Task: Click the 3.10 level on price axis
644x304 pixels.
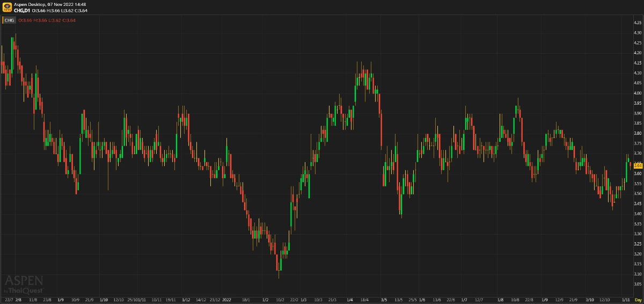Action: [638, 274]
